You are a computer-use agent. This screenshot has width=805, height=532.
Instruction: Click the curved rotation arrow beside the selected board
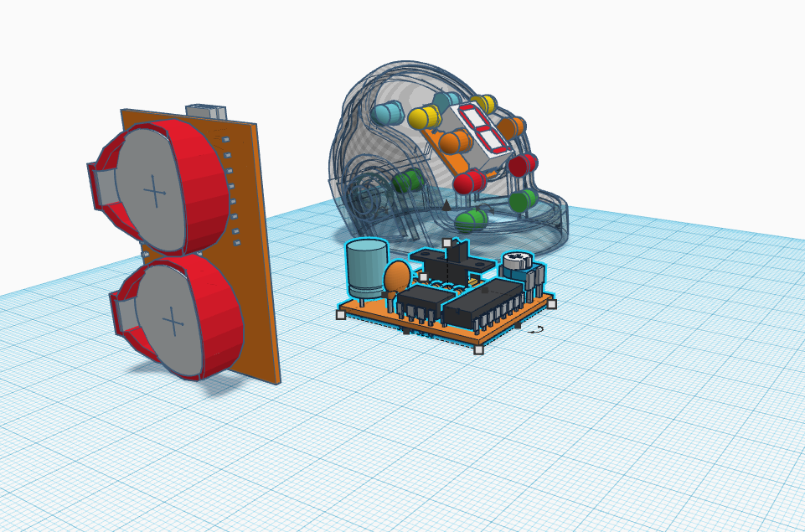pyautogui.click(x=536, y=330)
